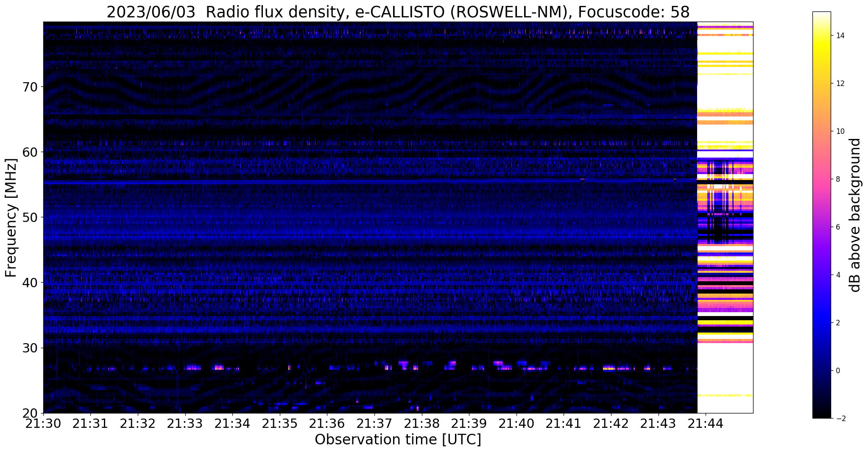Click the colorbar tick label 2

click(837, 323)
